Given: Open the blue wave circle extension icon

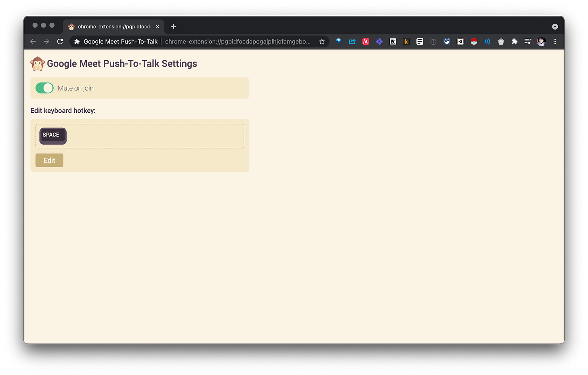Looking at the screenshot, I should point(447,42).
